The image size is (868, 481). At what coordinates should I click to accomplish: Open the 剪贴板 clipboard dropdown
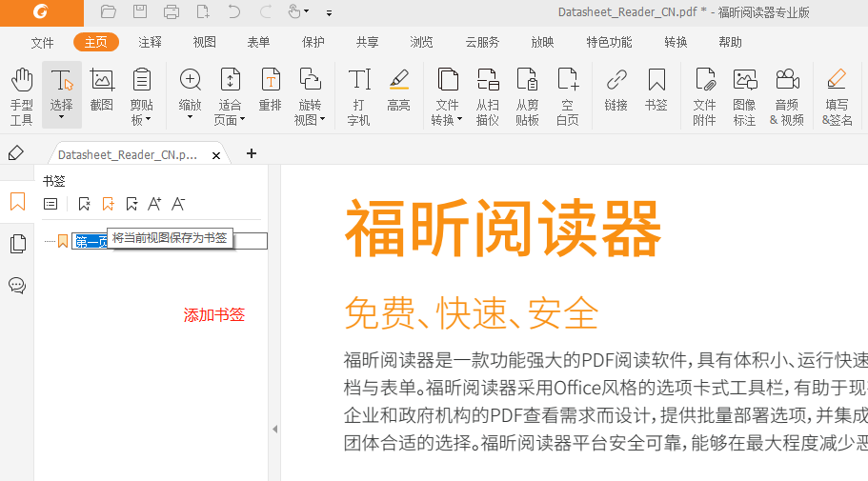pyautogui.click(x=142, y=96)
